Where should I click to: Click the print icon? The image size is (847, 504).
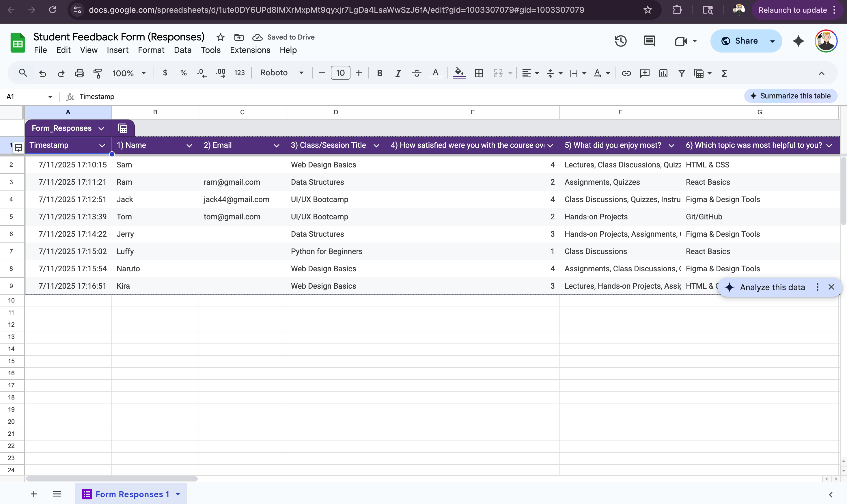79,73
